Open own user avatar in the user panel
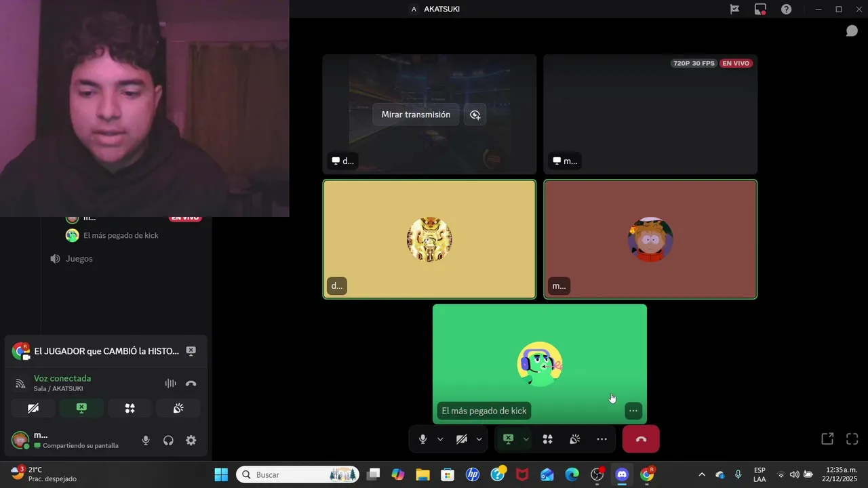This screenshot has width=868, height=488. [x=20, y=440]
